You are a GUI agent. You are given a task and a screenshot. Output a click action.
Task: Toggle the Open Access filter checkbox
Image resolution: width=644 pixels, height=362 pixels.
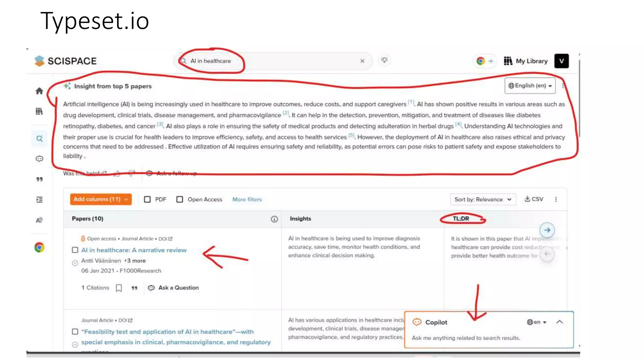tap(180, 200)
